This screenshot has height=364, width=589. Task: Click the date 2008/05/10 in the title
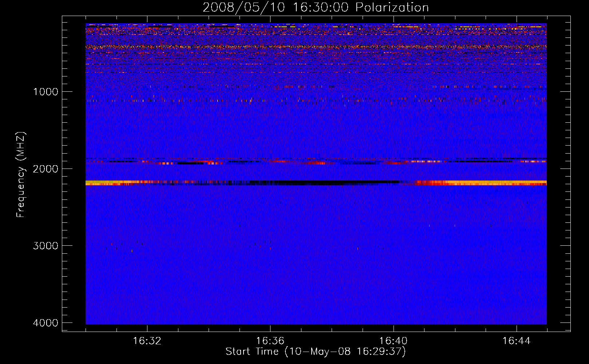(x=244, y=8)
